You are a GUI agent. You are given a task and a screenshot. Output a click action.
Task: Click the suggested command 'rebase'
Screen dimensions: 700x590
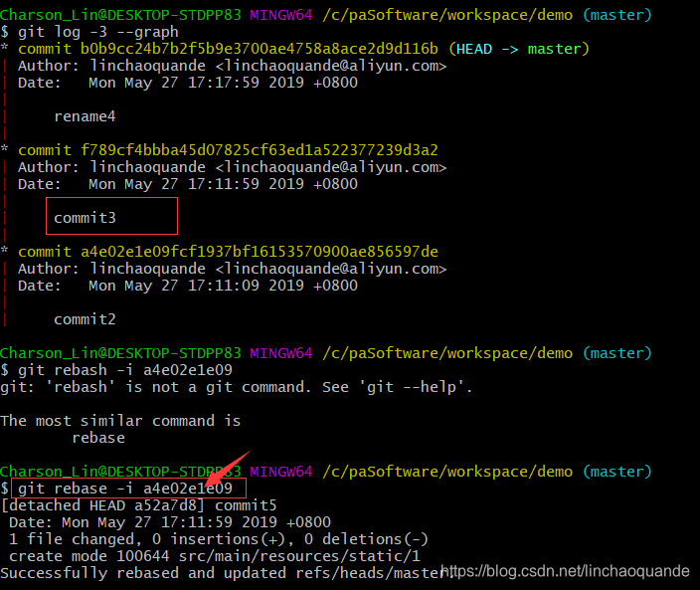point(98,438)
